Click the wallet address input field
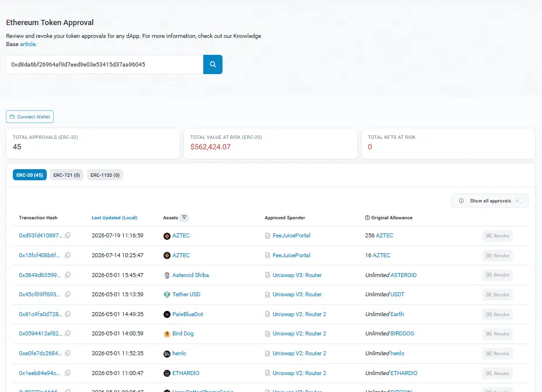Image resolution: width=542 pixels, height=392 pixels. click(105, 64)
